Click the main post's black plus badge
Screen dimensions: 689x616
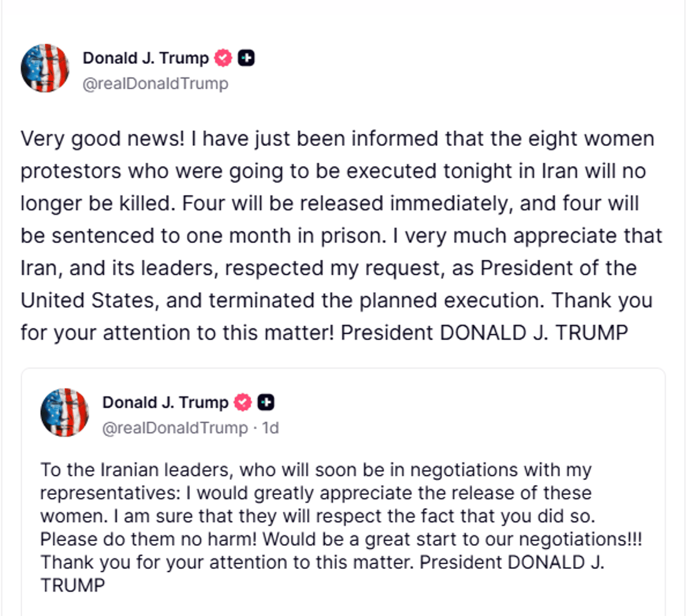[247, 58]
